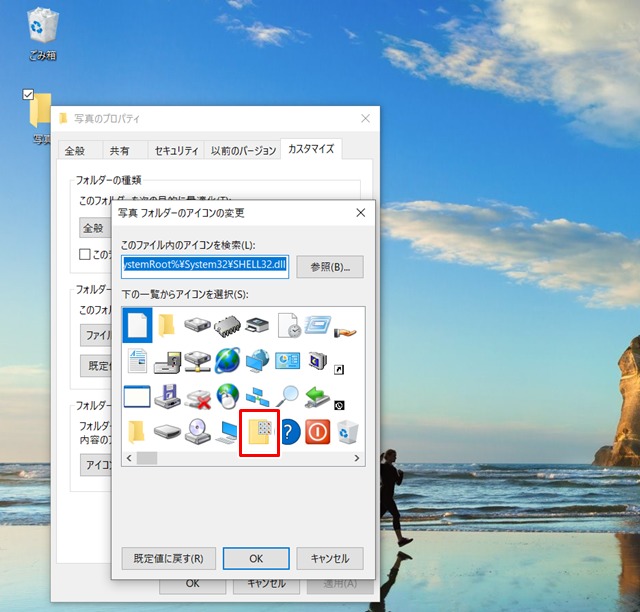Pick the CD disc drive icon
640x612 pixels.
(x=198, y=432)
